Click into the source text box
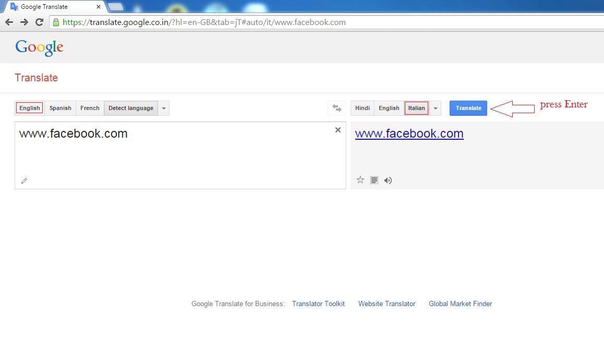Viewport: 604px width, 364px height. click(180, 155)
